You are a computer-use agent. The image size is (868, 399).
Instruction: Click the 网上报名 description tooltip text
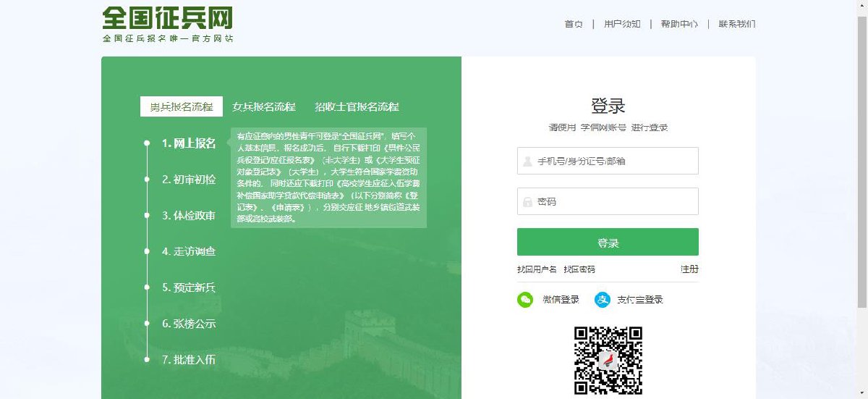[328, 177]
